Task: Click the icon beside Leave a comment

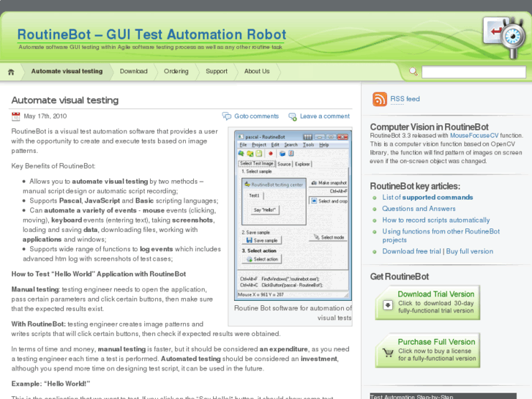Action: pos(293,117)
